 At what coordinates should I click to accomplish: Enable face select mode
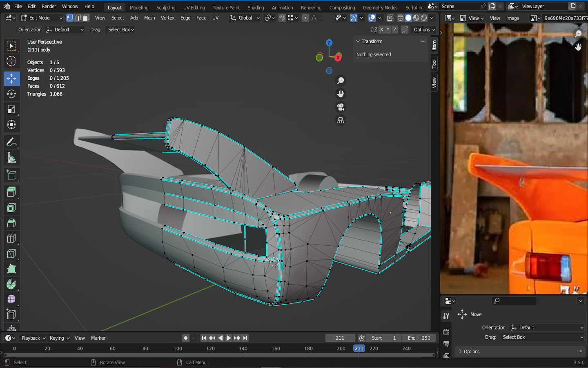click(86, 18)
